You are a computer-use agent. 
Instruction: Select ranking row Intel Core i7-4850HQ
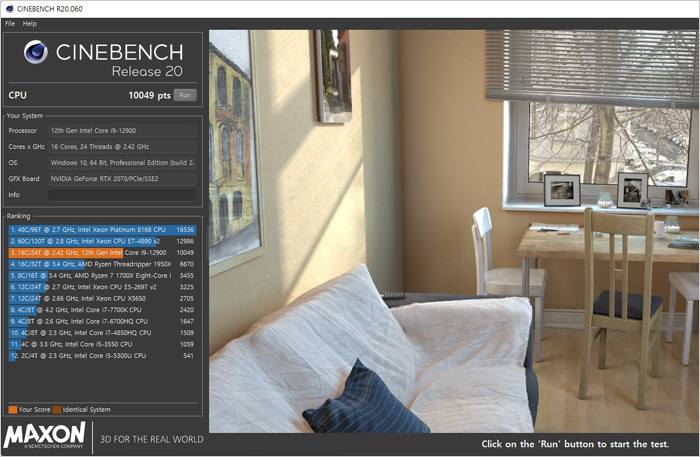coord(102,332)
